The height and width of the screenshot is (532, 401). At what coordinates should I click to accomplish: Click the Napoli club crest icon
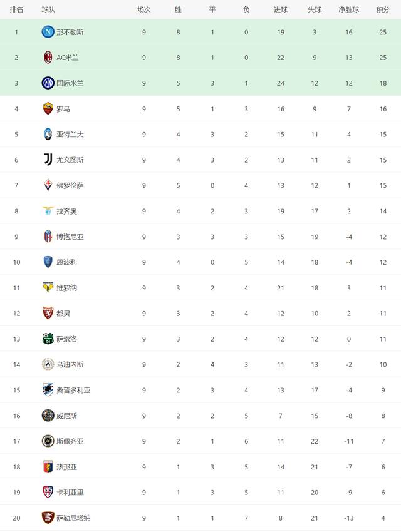pos(48,32)
